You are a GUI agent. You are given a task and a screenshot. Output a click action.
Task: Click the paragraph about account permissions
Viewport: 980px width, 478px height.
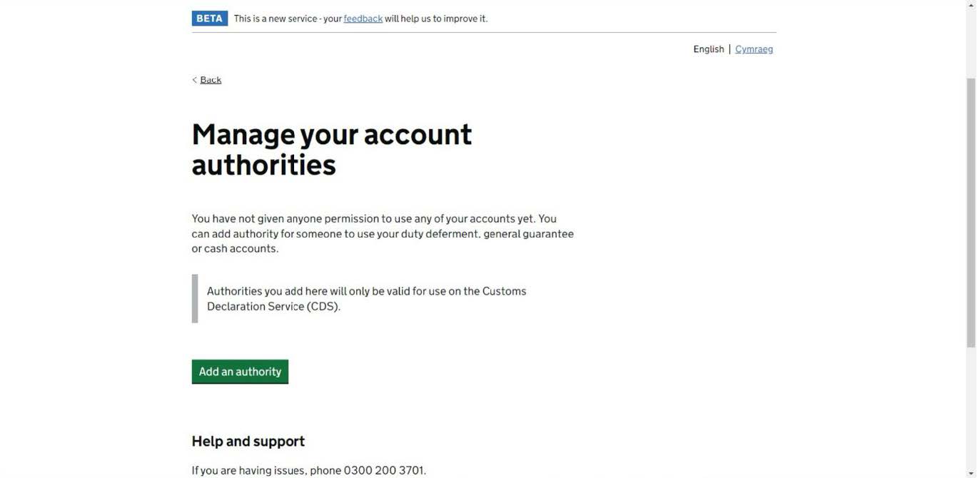click(383, 233)
